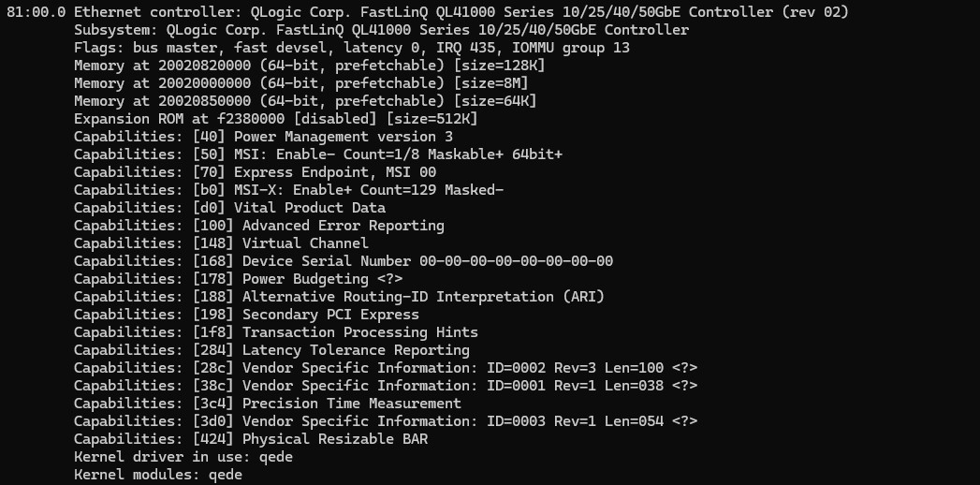Click the memory line with size=64K
980x485 pixels.
305,101
